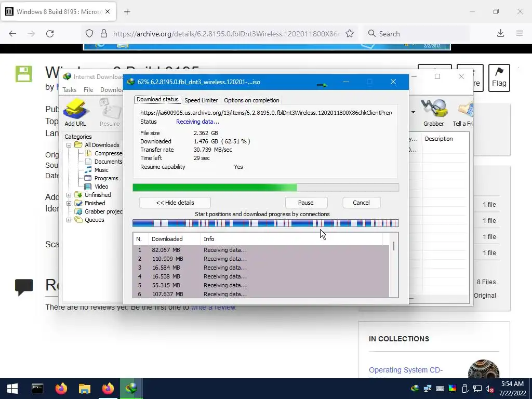
Task: Expand the Unfinished tree node
Action: (x=69, y=195)
